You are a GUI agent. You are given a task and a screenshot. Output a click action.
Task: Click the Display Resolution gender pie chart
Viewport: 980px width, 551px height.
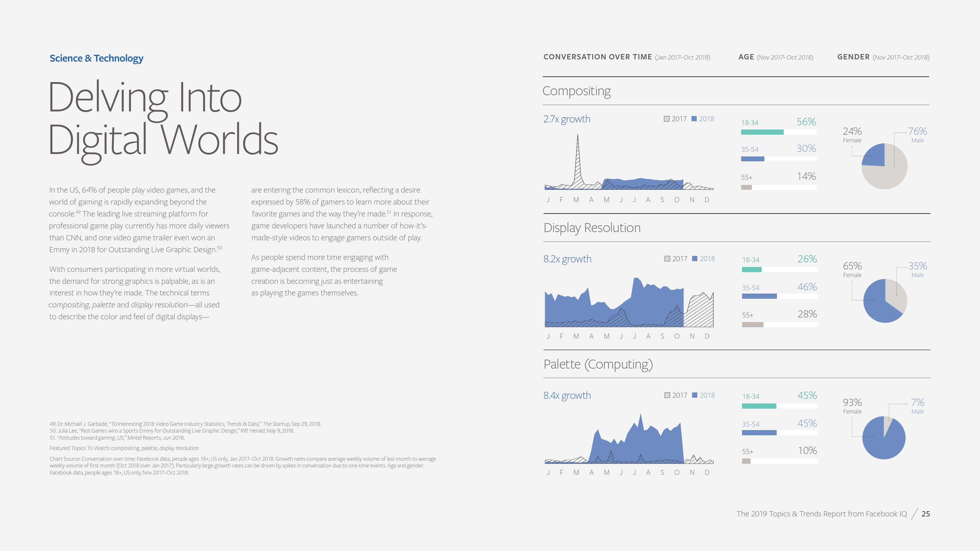pos(885,301)
